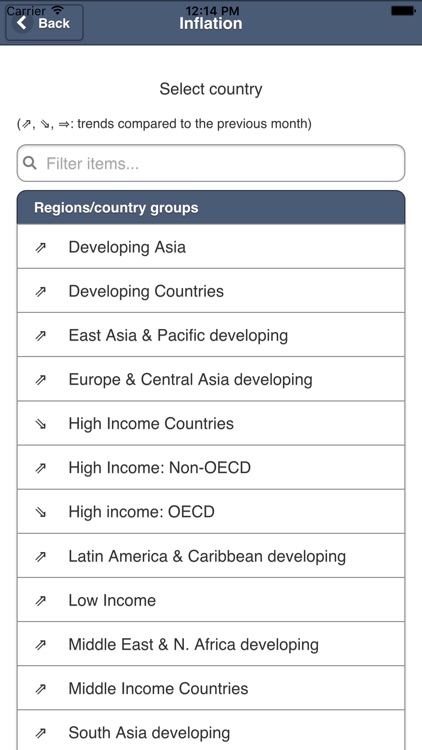The height and width of the screenshot is (750, 422).
Task: Go back using the Back button
Action: click(44, 22)
